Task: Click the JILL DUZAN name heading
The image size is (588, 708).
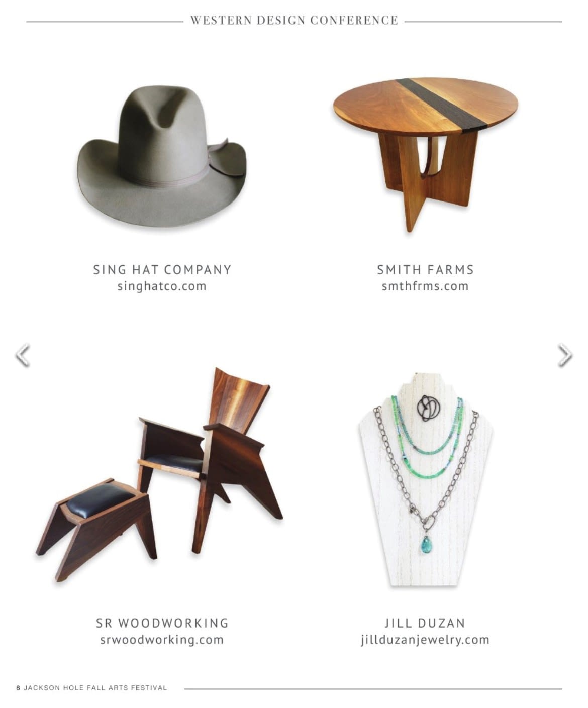Action: click(425, 623)
